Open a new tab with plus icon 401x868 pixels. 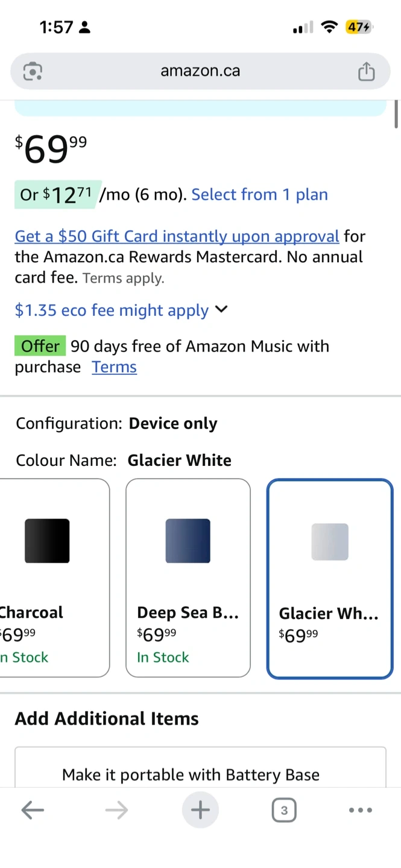pos(200,810)
